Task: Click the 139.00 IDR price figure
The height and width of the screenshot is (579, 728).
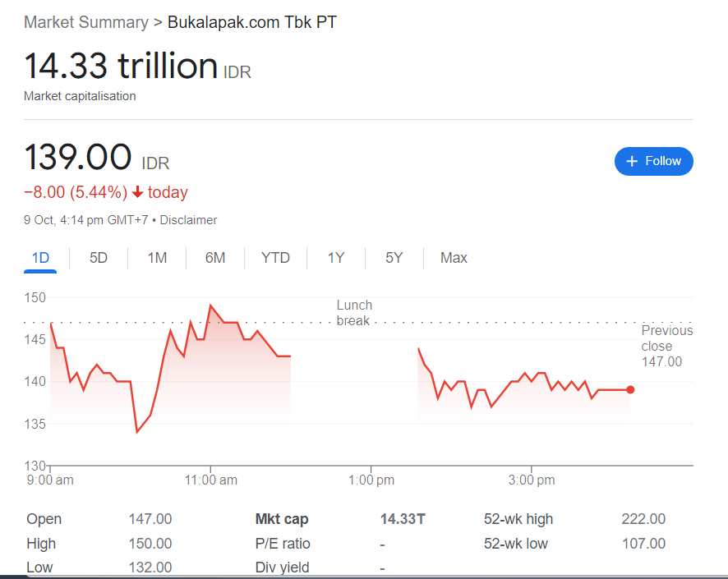Action: pyautogui.click(x=78, y=158)
